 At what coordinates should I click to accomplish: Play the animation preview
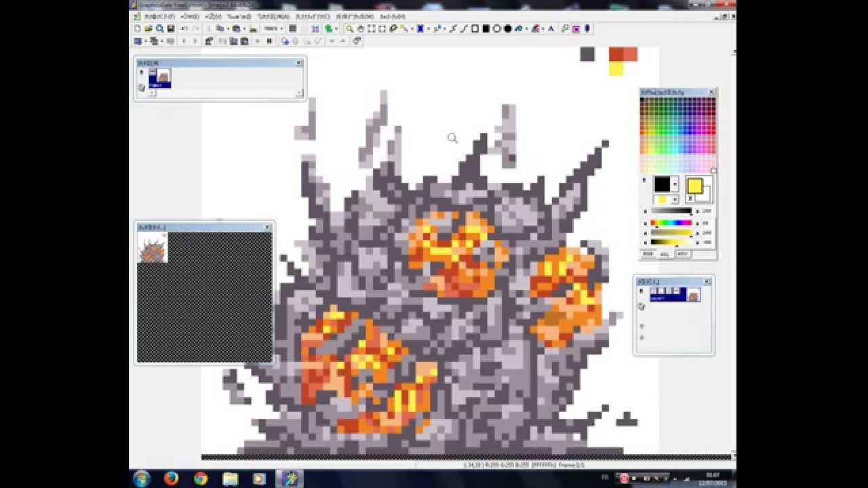pos(258,41)
